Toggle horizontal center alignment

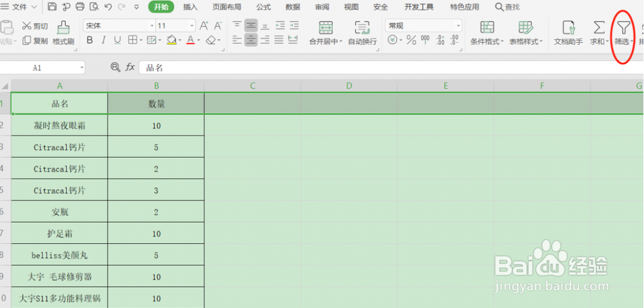[251, 40]
